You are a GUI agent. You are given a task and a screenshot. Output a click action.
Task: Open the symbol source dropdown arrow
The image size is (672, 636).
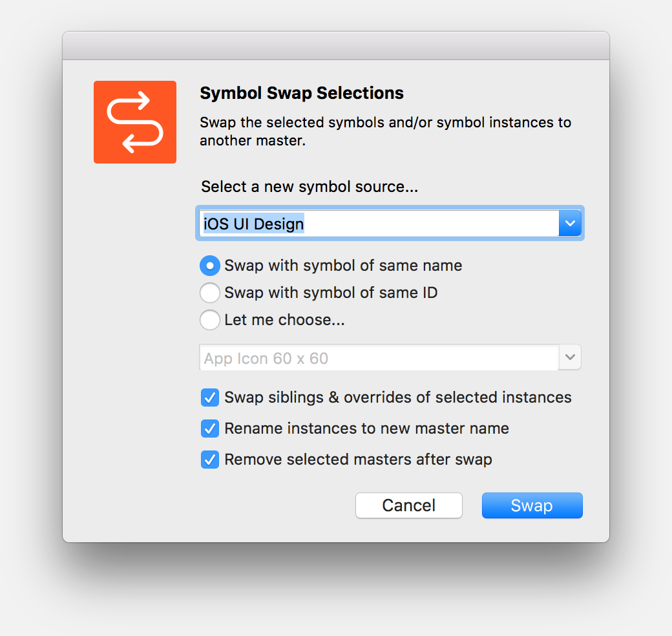point(570,224)
